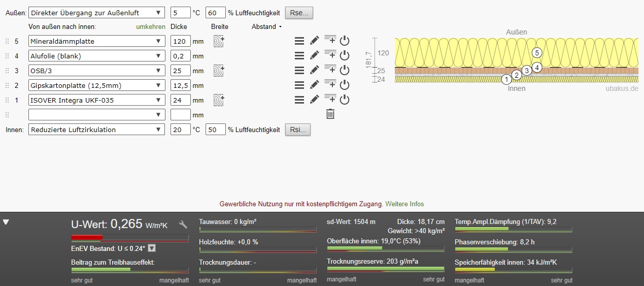This screenshot has width=644, height=286.
Task: Delete the empty layer with trash icon
Action: (330, 114)
